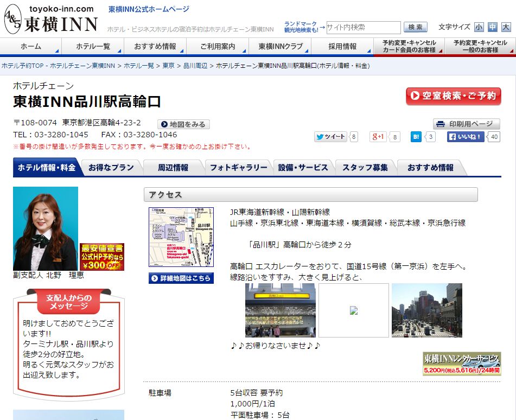
Task: Focus the サイト内検索 input field
Action: [x=363, y=27]
